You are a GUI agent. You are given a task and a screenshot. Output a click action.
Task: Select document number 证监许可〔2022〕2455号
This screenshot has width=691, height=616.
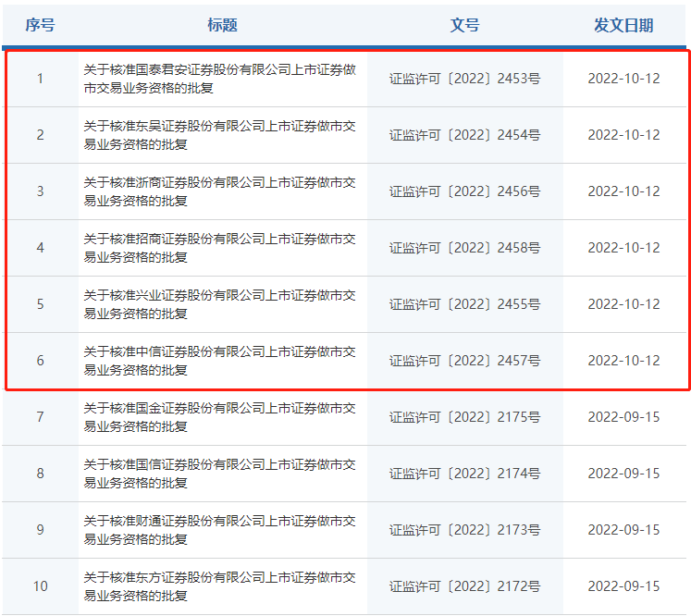coord(465,304)
